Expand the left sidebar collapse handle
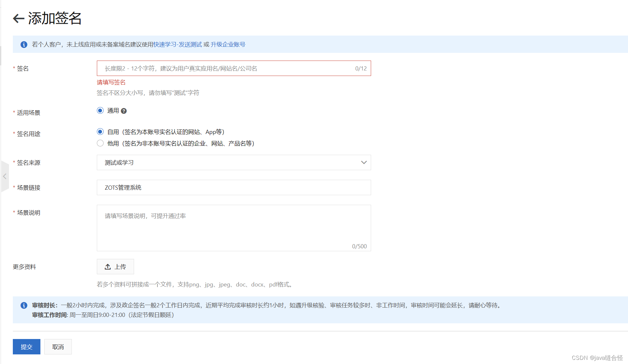This screenshot has width=628, height=364. coord(4,176)
